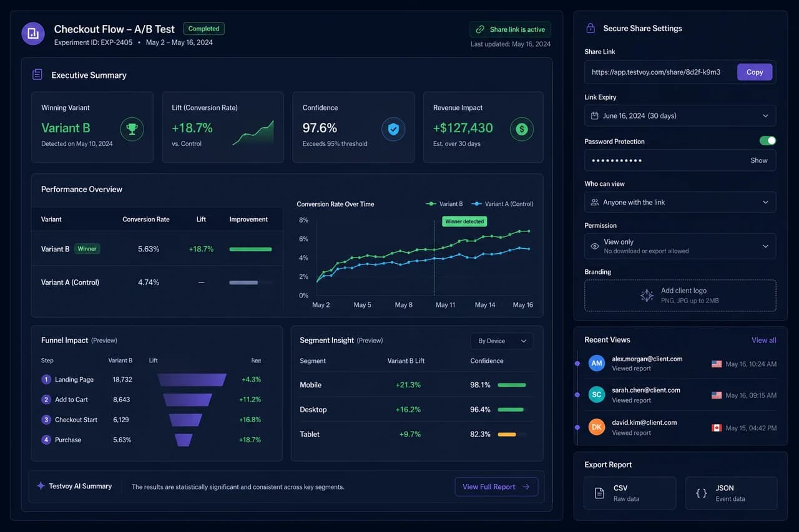Open View Full Report
The height and width of the screenshot is (532, 799).
coord(496,487)
